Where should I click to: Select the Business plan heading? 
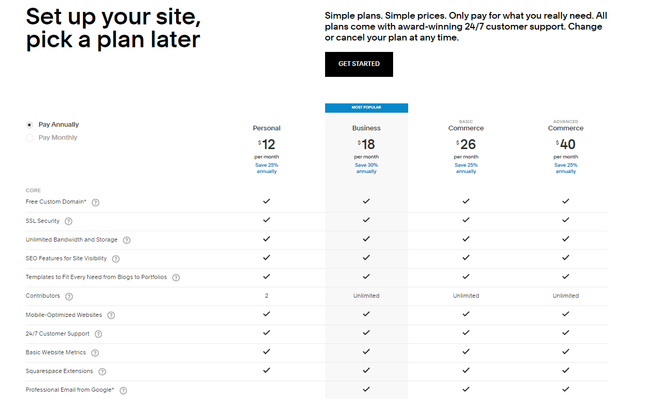point(366,128)
